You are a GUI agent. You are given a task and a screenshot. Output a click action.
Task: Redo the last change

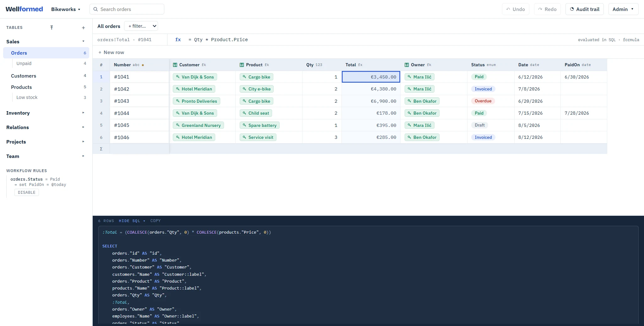[x=547, y=9]
